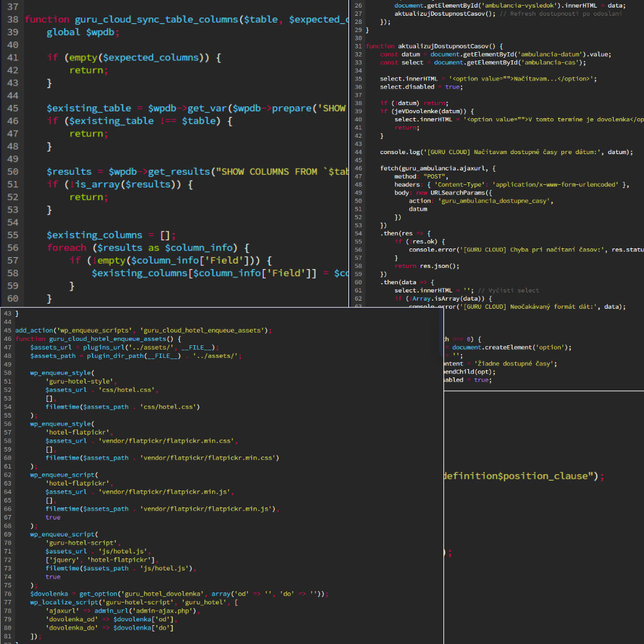644x644 pixels.
Task: Click the foreach keyword over $results
Action: click(67, 248)
